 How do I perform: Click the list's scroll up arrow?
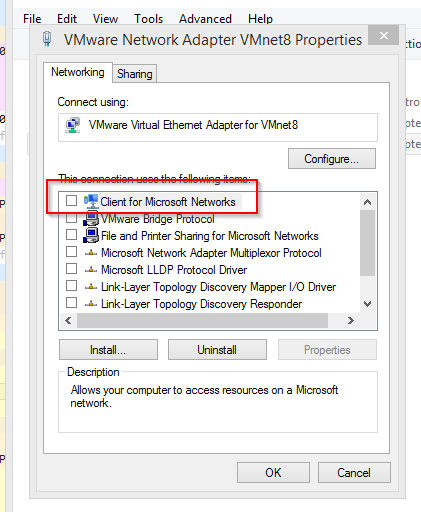pos(368,202)
